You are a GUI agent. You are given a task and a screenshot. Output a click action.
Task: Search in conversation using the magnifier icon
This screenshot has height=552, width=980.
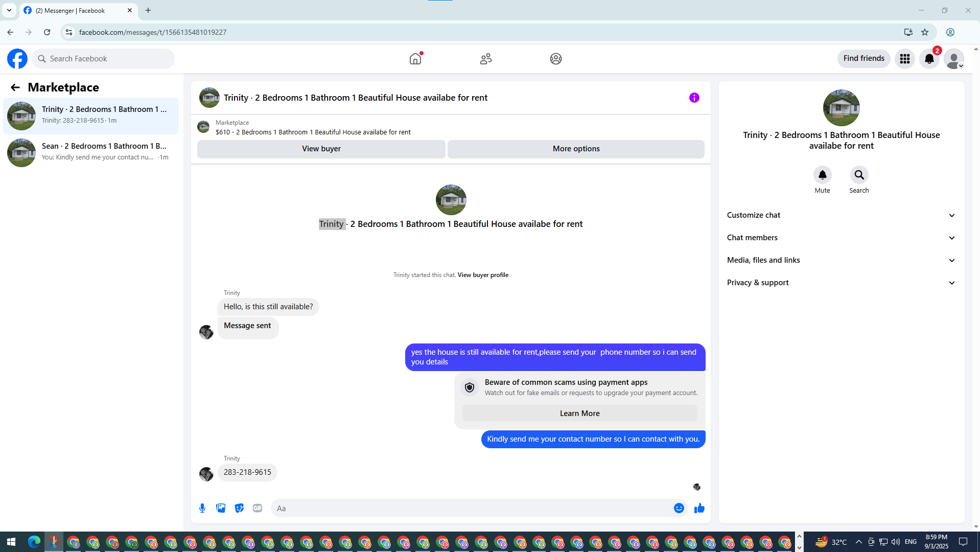click(859, 175)
